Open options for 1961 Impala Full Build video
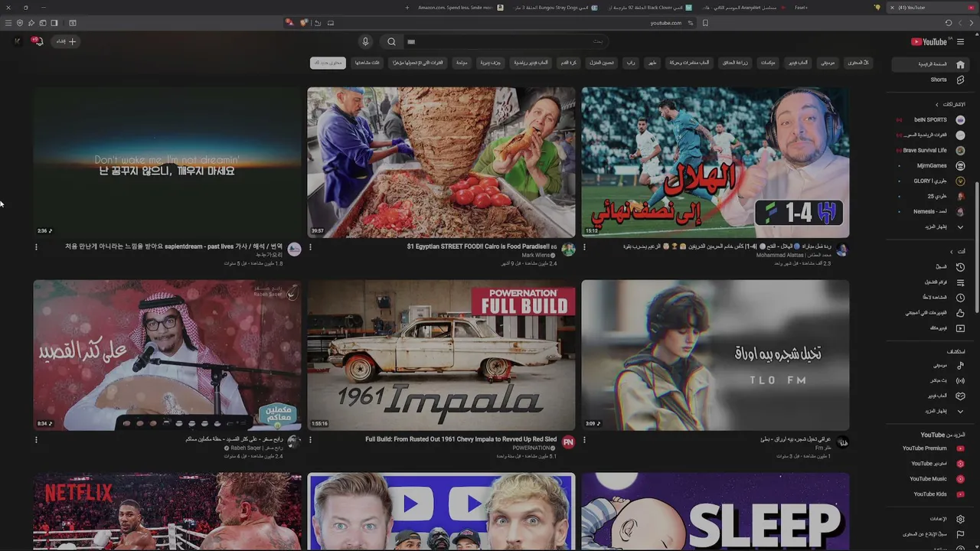Screen dimensions: 980x551 310,440
